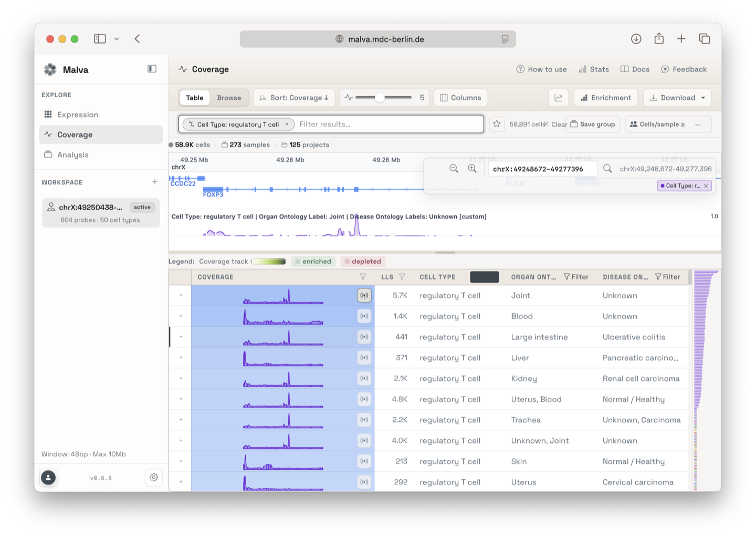Click the Coverage column filter funnel
756x537 pixels.
(363, 276)
